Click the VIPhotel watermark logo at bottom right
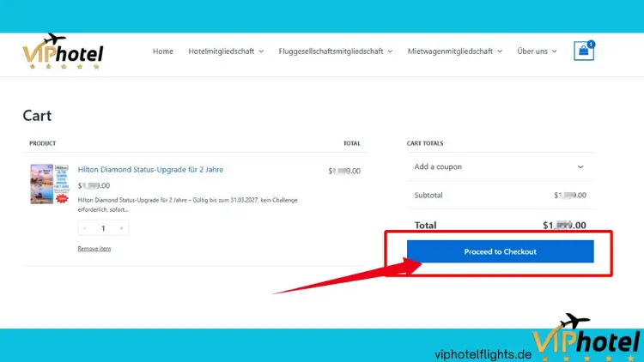644x362 pixels. coord(588,338)
